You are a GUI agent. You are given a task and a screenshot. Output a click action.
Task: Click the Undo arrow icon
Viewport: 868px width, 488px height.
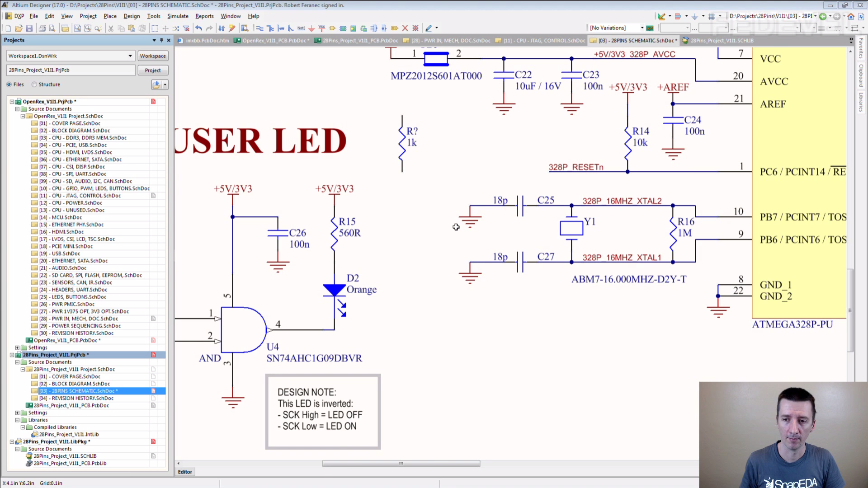coord(198,28)
